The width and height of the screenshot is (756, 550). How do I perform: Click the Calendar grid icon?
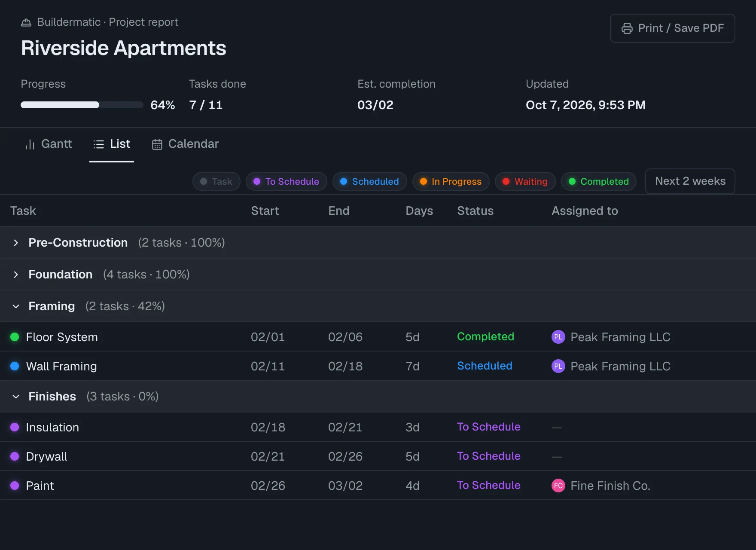pos(157,144)
